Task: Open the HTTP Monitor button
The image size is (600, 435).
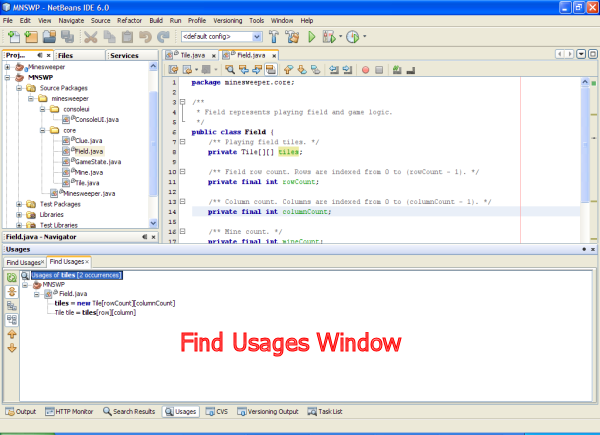Action: coord(69,412)
